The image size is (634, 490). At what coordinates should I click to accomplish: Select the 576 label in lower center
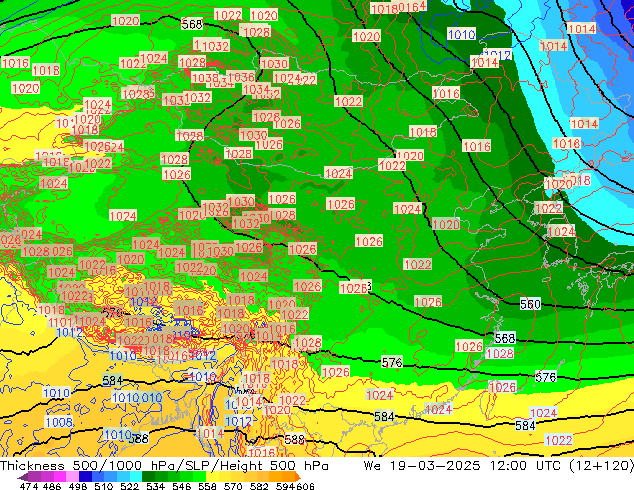[x=392, y=362]
